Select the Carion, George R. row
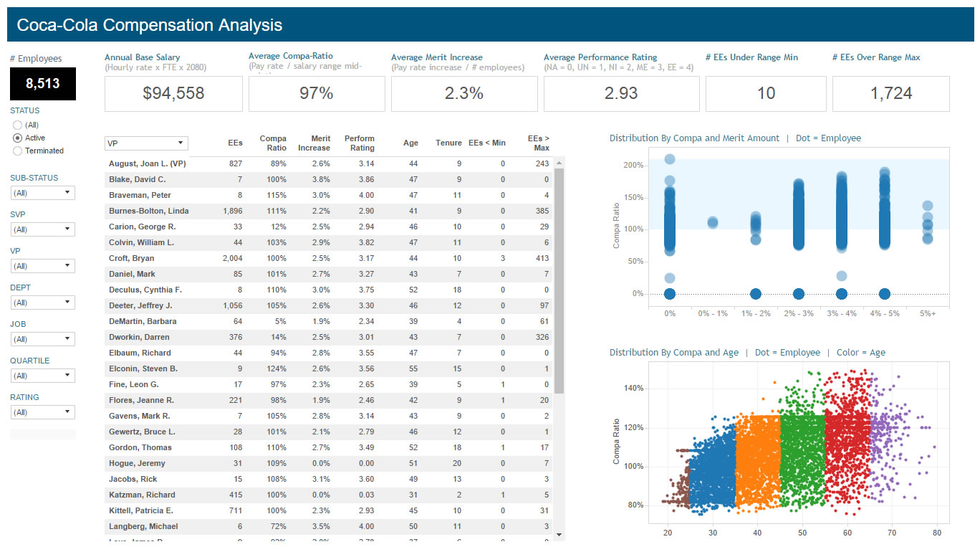Viewport: 980px width, 552px height. (x=330, y=227)
